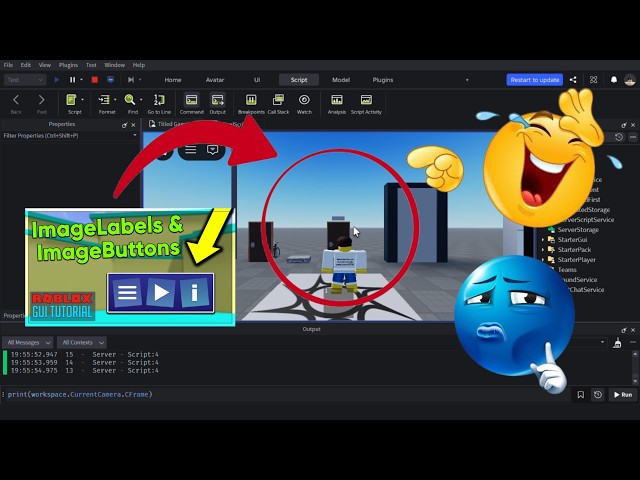
Task: Open the Edit menu
Action: pos(26,65)
